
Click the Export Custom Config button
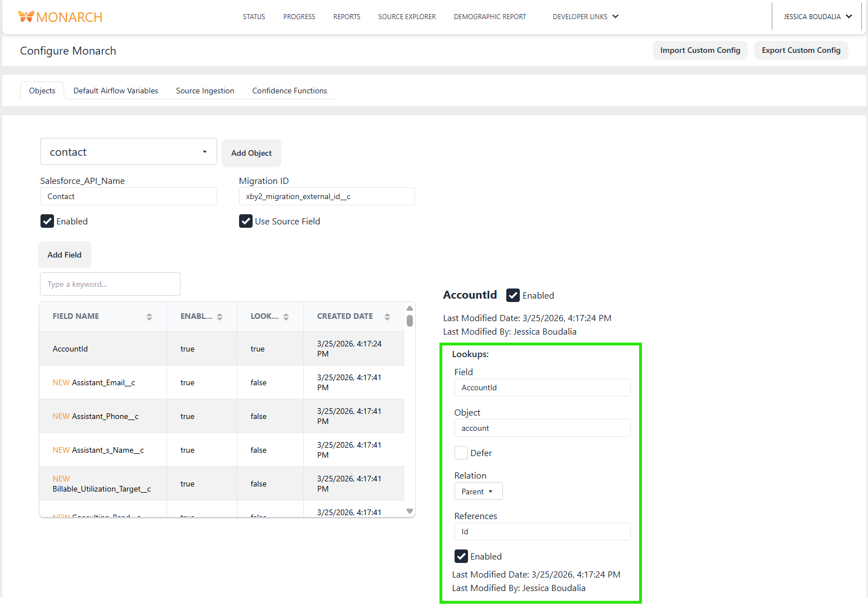801,50
